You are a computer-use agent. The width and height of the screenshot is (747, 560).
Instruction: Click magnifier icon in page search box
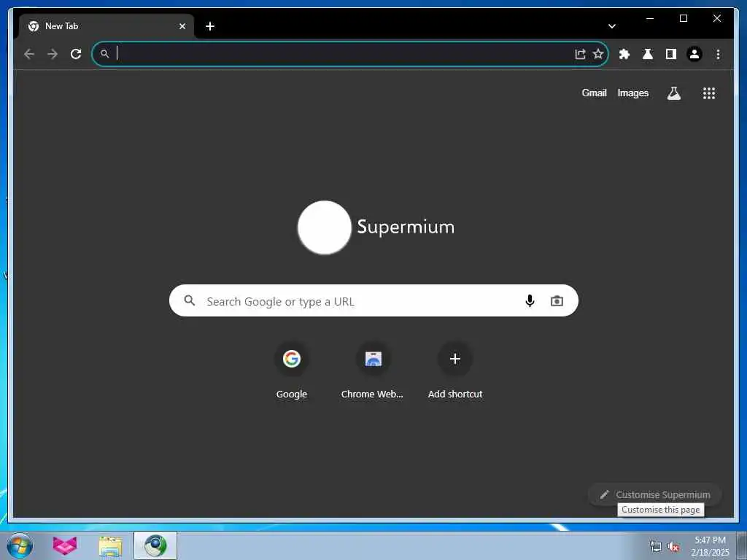[x=190, y=300]
